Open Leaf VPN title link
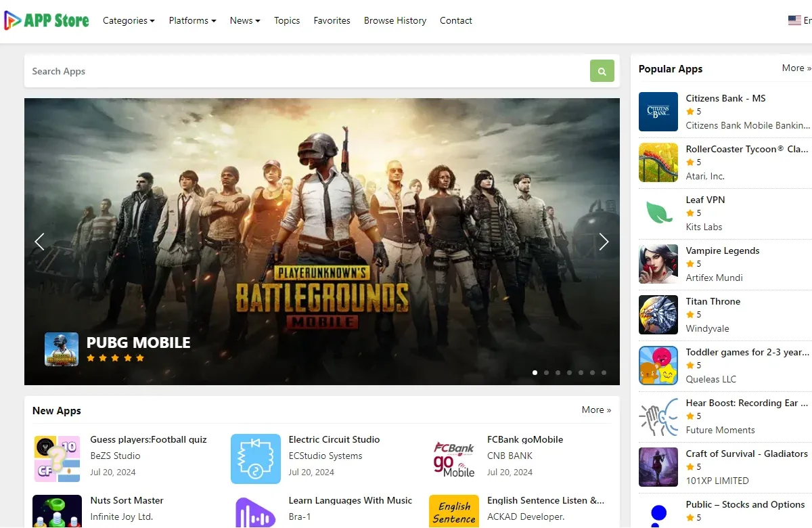 point(705,200)
